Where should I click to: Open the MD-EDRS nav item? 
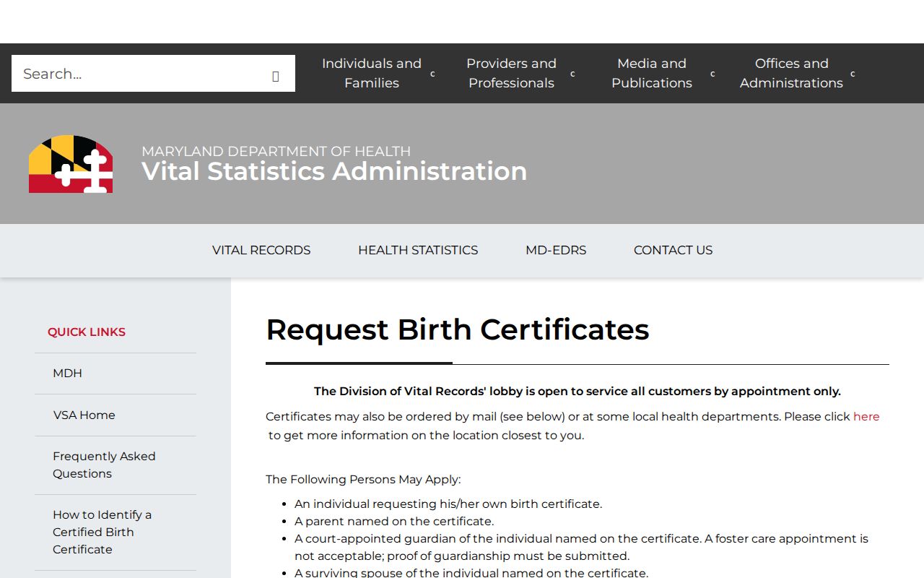pos(556,250)
